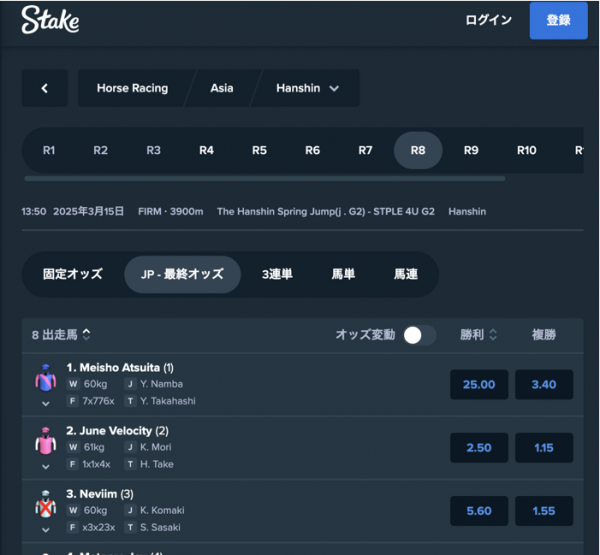The height and width of the screenshot is (555, 600).
Task: Click the race list horizontal scrollbar
Action: pyautogui.click(x=264, y=178)
